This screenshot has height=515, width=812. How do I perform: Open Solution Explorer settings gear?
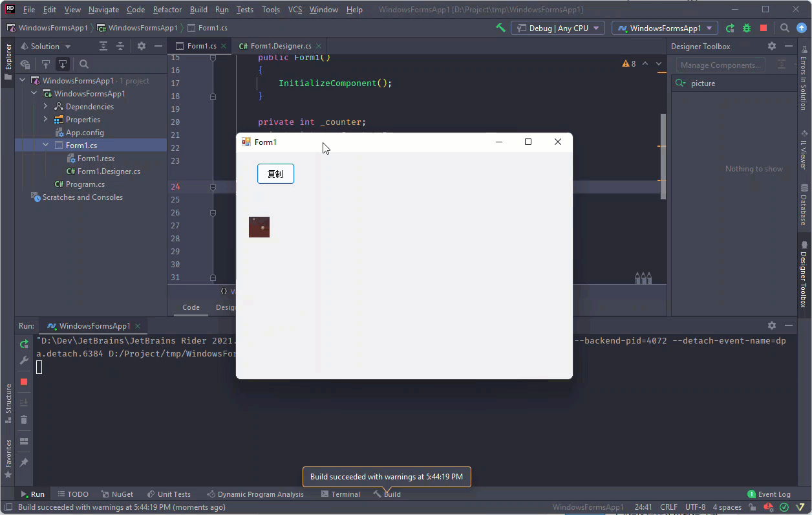pyautogui.click(x=142, y=46)
